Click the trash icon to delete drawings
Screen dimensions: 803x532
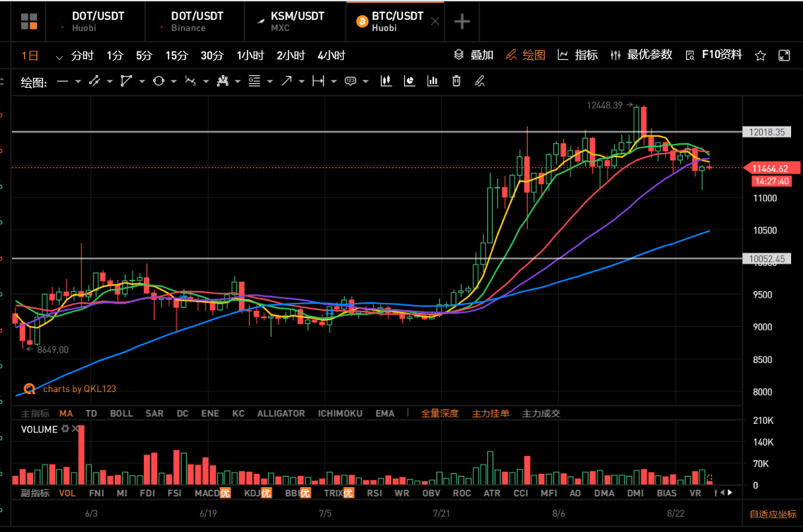(456, 81)
